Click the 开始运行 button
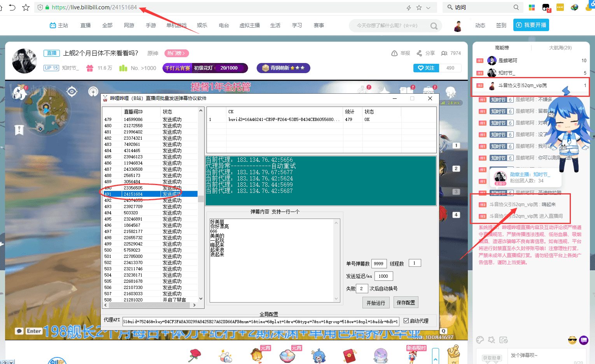Screen dimensions: 595x364 (376, 303)
